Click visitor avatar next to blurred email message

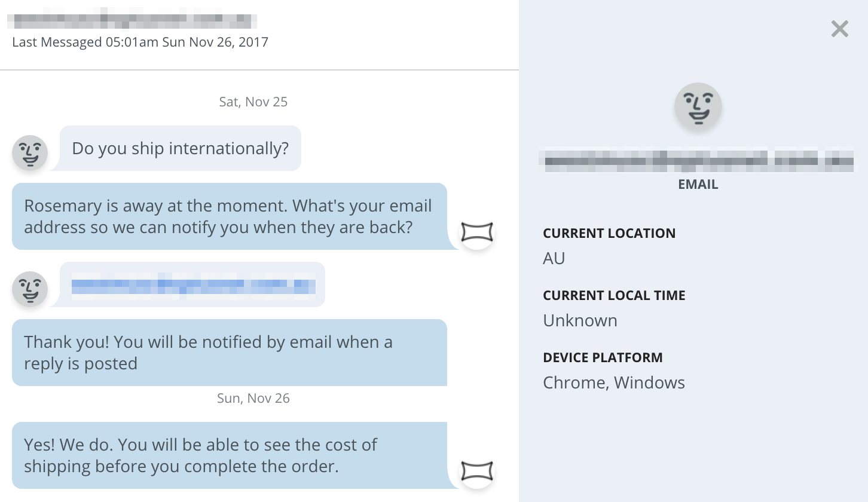[x=30, y=289]
